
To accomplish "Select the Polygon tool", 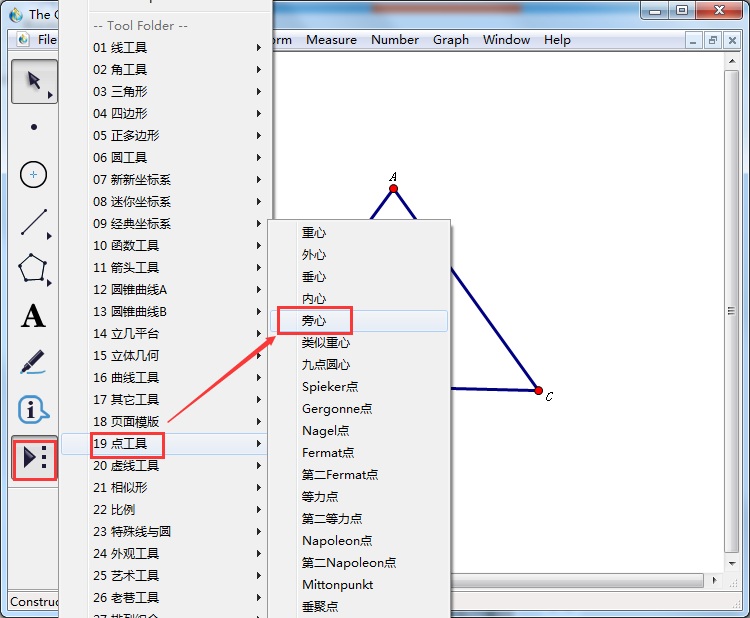I will (x=33, y=269).
